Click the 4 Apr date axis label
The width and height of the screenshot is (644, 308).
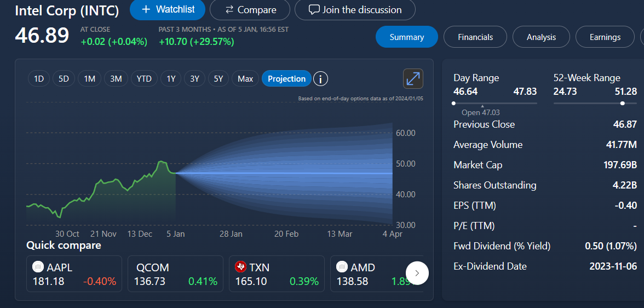tap(393, 233)
